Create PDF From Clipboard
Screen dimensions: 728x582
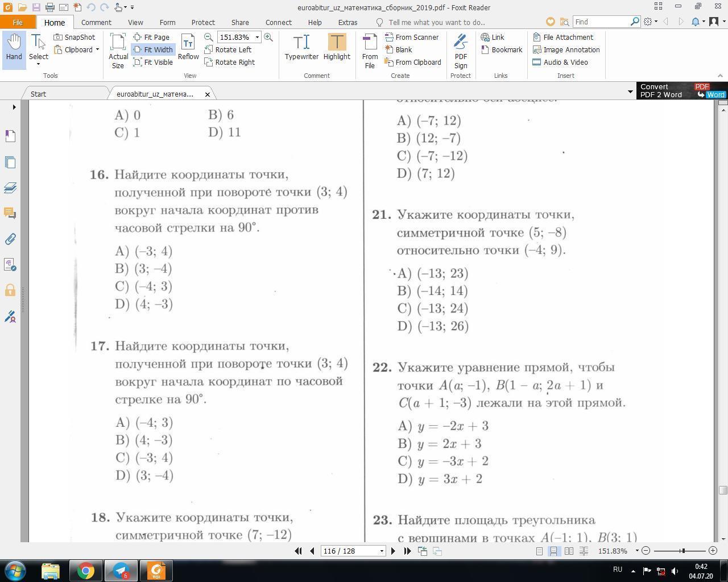413,62
